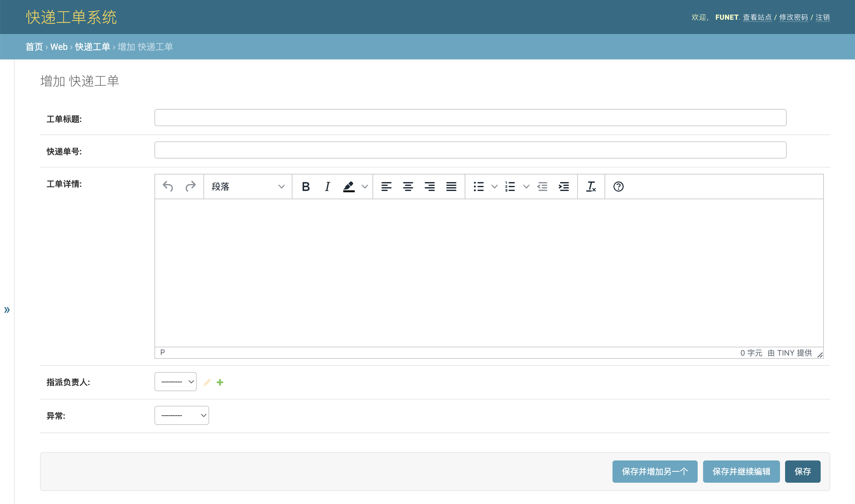The image size is (855, 504).
Task: Click the undo icon in editor toolbar
Action: coord(168,187)
